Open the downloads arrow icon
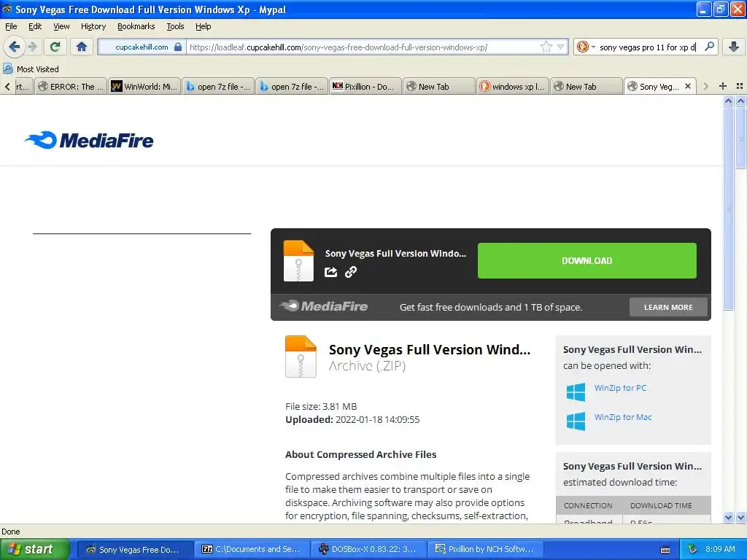The image size is (747, 560). tap(734, 47)
